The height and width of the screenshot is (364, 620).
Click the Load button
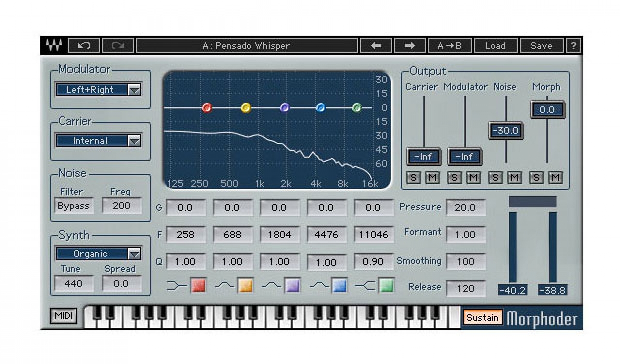[495, 45]
